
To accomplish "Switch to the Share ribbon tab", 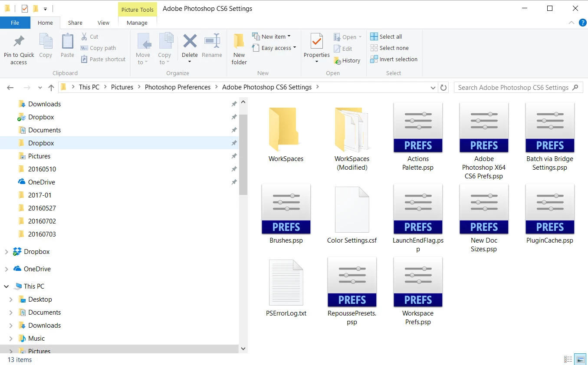I will [75, 23].
